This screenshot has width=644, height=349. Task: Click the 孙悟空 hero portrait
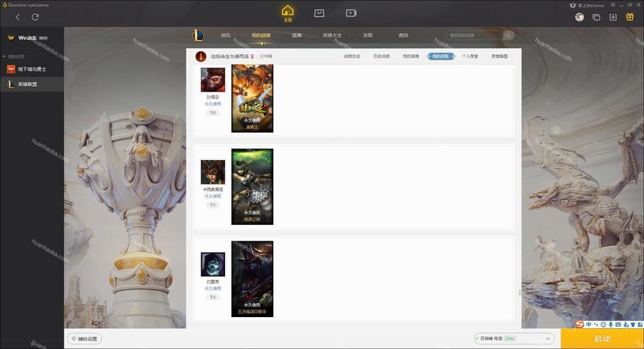213,80
